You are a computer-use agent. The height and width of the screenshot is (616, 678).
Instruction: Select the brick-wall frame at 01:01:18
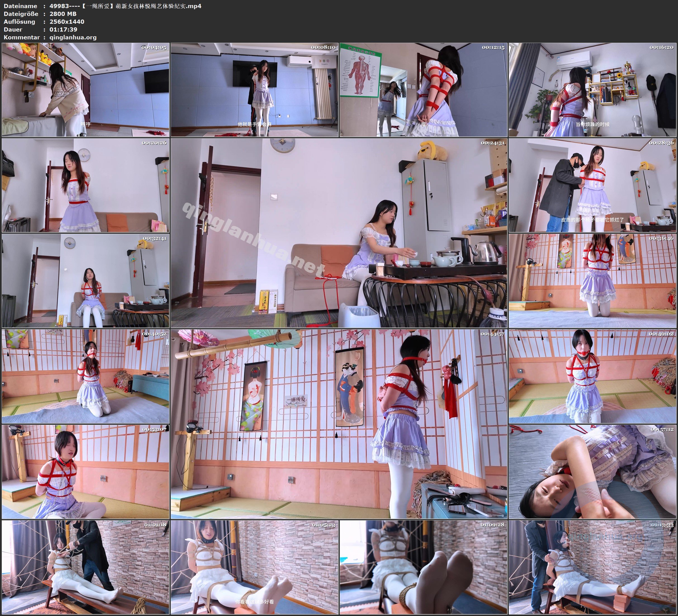[85, 567]
